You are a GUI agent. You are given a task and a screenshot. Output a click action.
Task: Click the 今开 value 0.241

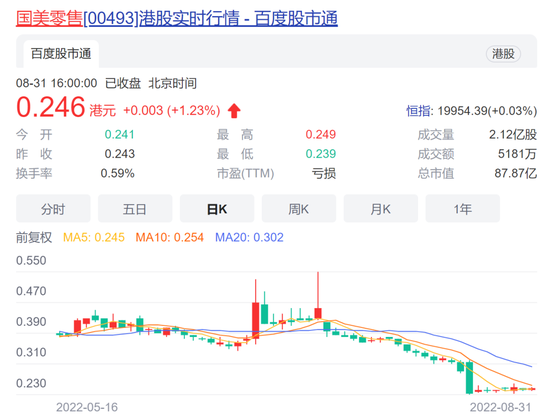(x=119, y=134)
